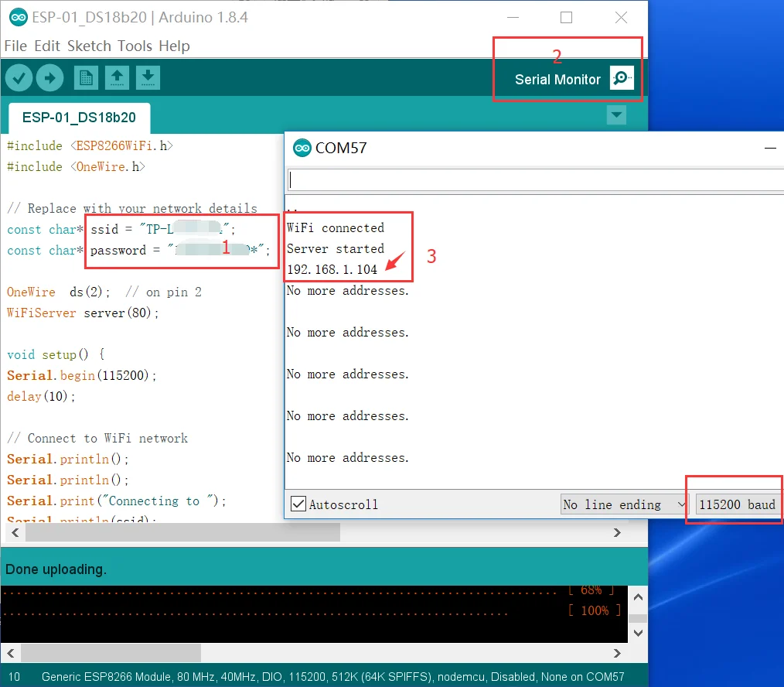Click the code editor horizontal scrollbar thumb

[x=182, y=532]
